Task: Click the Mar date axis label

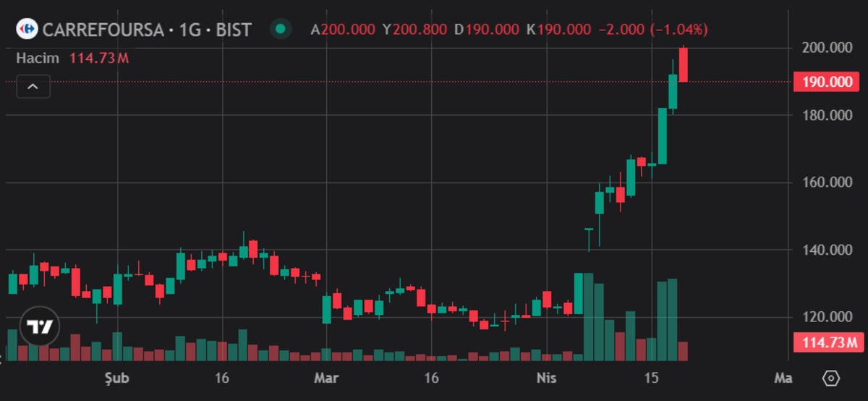Action: [326, 378]
